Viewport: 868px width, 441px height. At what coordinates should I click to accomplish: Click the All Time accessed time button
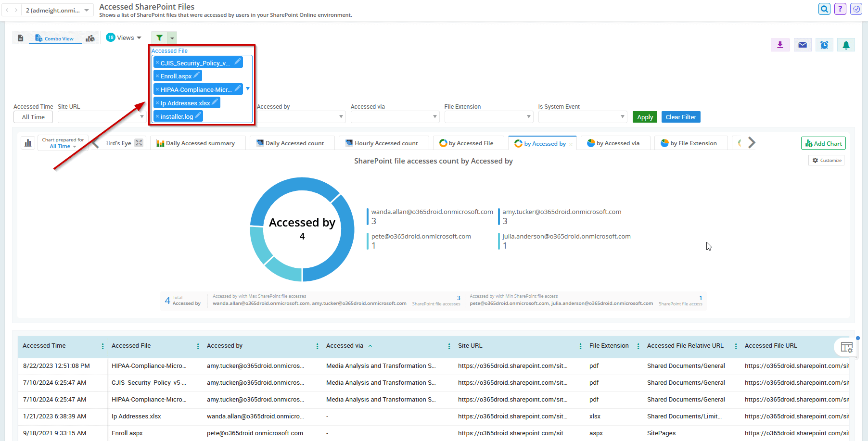pos(33,117)
